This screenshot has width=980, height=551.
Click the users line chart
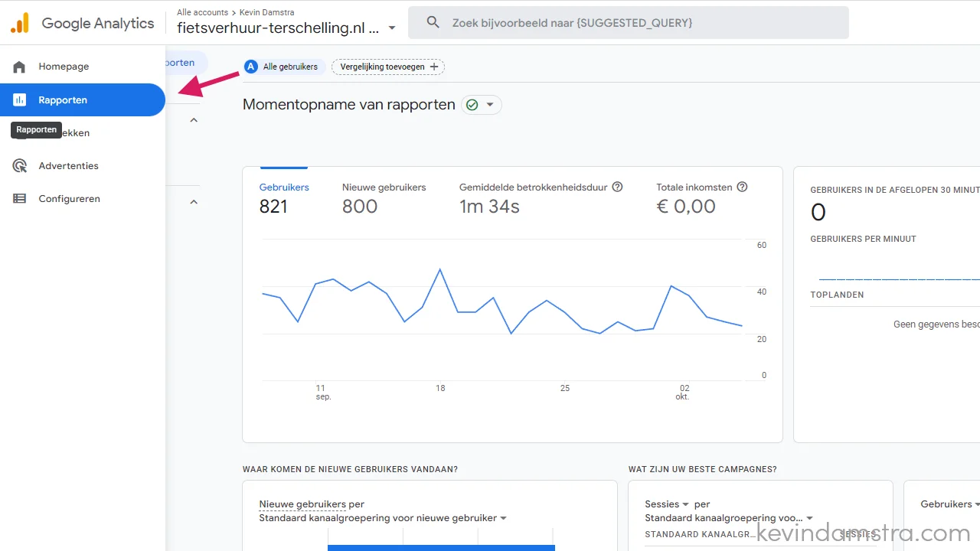coord(502,310)
